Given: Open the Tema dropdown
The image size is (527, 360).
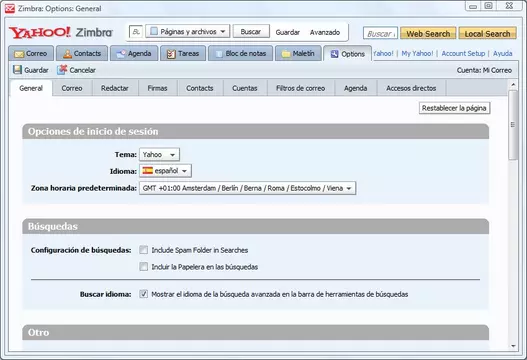Looking at the screenshot, I should pyautogui.click(x=159, y=155).
